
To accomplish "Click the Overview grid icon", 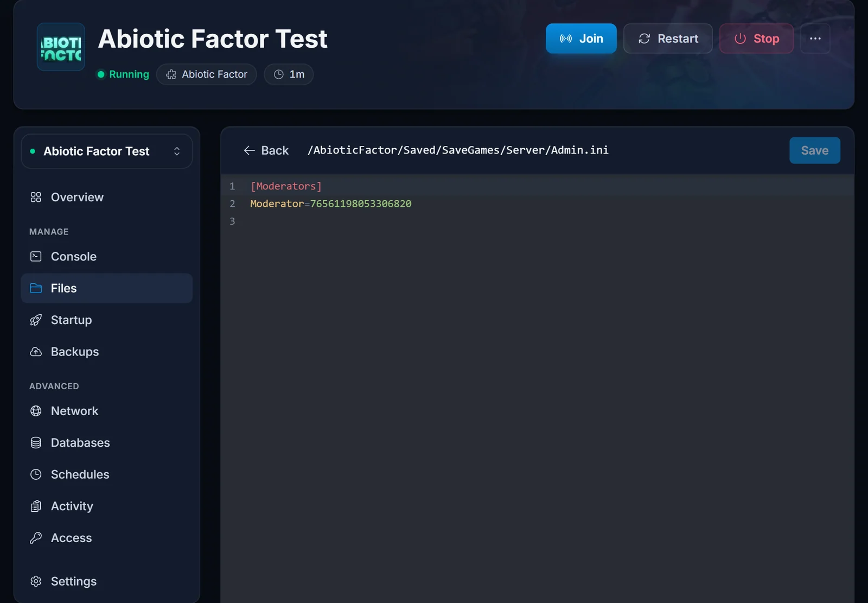I will coord(36,197).
